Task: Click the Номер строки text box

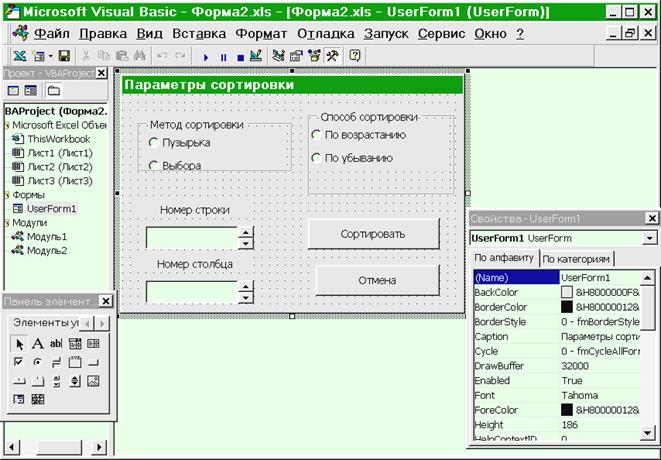Action: tap(192, 238)
